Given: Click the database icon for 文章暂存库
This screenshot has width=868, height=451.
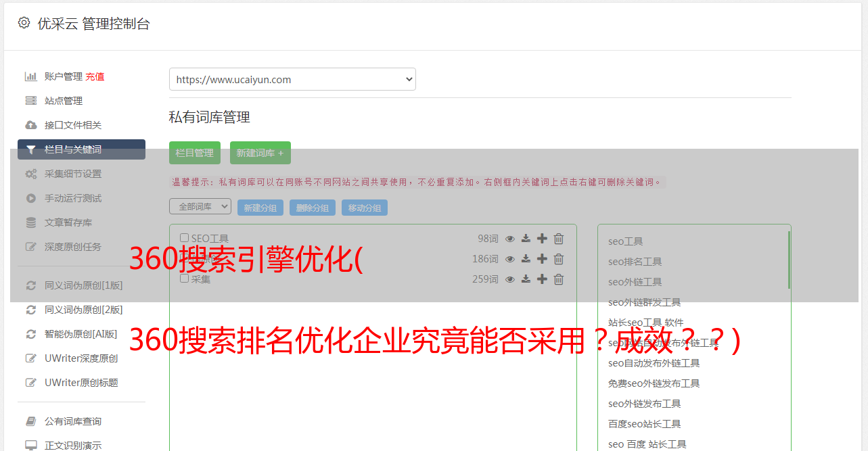Looking at the screenshot, I should [31, 222].
